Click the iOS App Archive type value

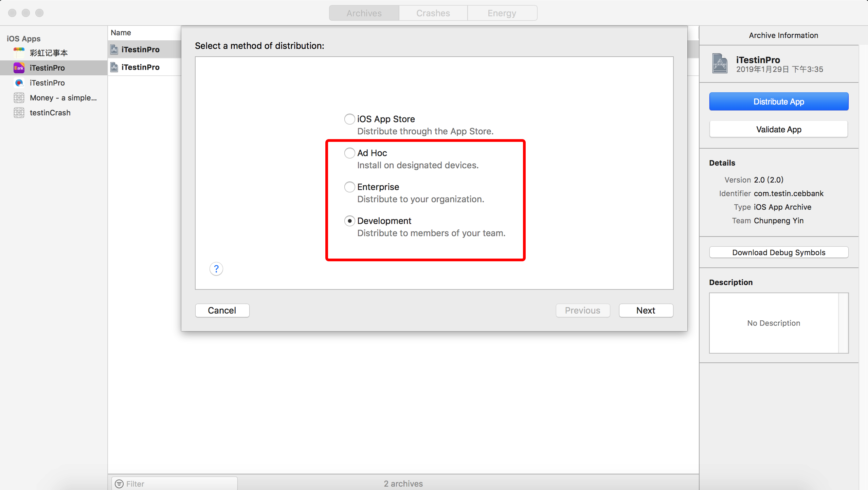[x=782, y=207]
